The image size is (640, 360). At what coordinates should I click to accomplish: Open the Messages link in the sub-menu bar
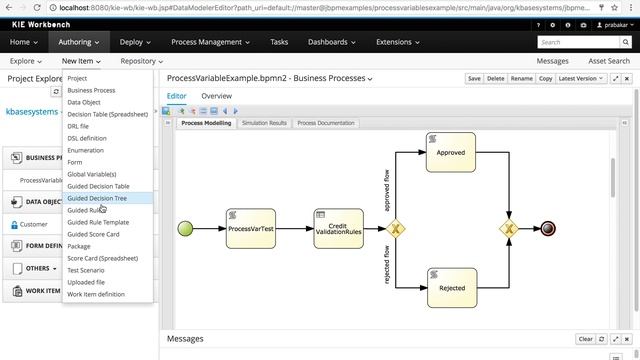pos(552,61)
